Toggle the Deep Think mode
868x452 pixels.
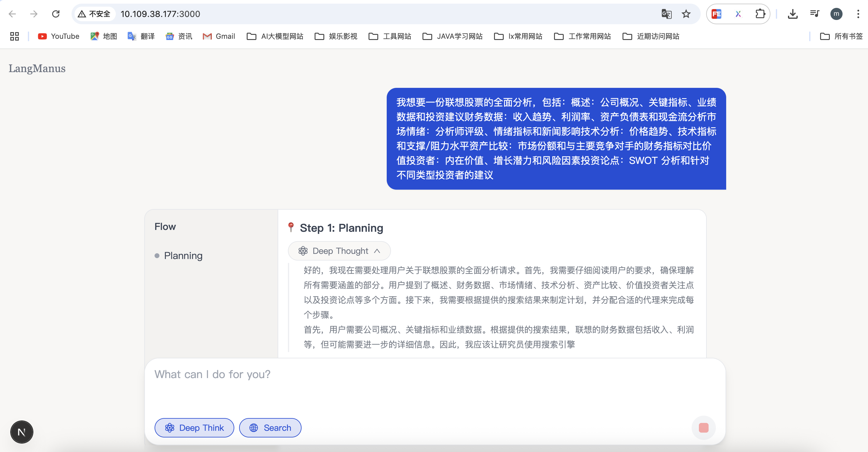(194, 427)
